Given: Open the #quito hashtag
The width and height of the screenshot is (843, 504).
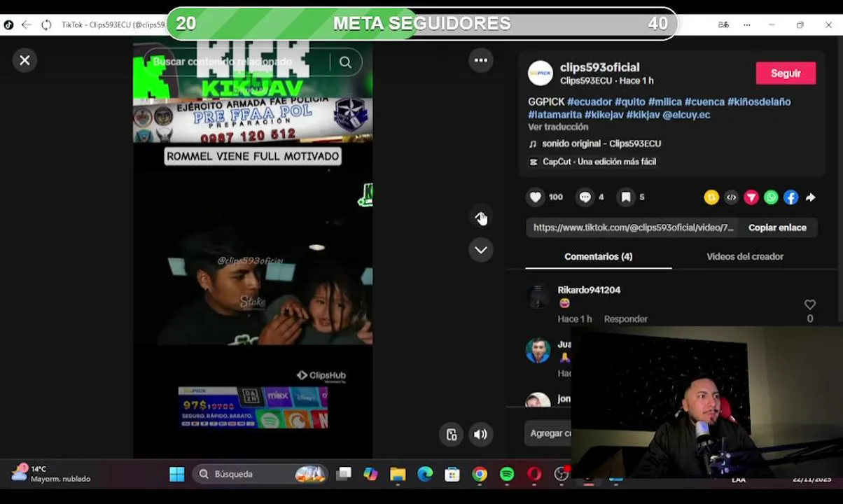Looking at the screenshot, I should click(630, 101).
